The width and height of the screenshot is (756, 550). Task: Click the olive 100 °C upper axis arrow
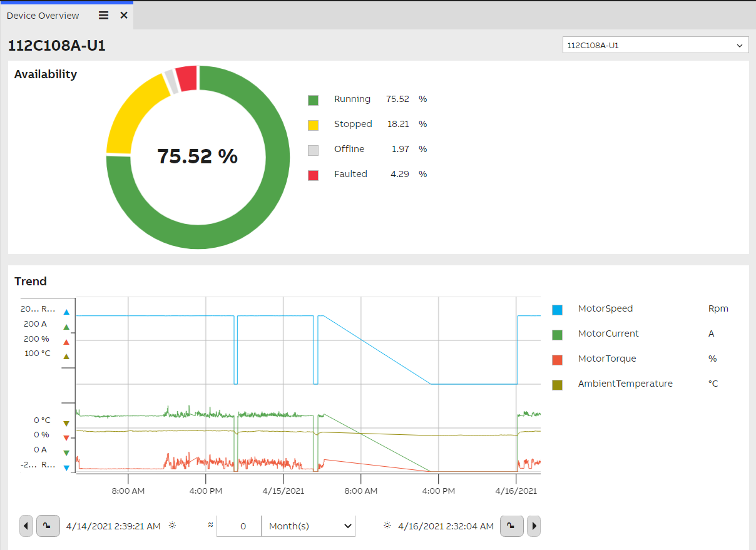(x=66, y=356)
